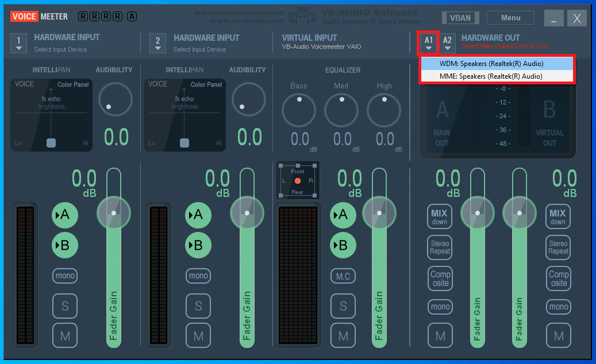Open the A2 hardware output selector

(447, 43)
